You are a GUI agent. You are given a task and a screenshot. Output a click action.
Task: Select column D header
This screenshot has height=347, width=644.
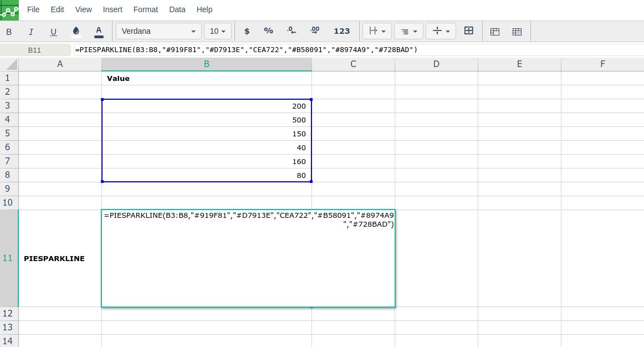click(436, 64)
